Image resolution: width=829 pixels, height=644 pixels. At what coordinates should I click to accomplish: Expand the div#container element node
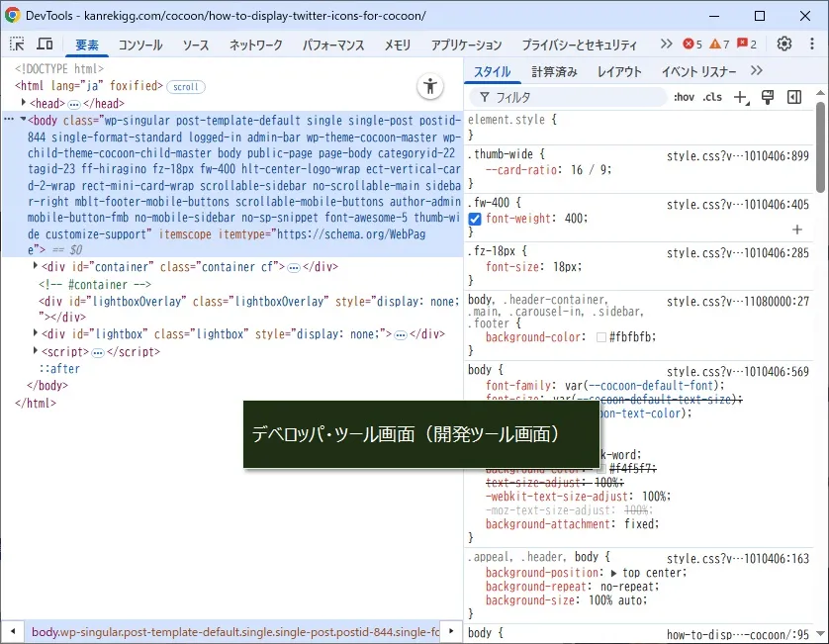(36, 266)
